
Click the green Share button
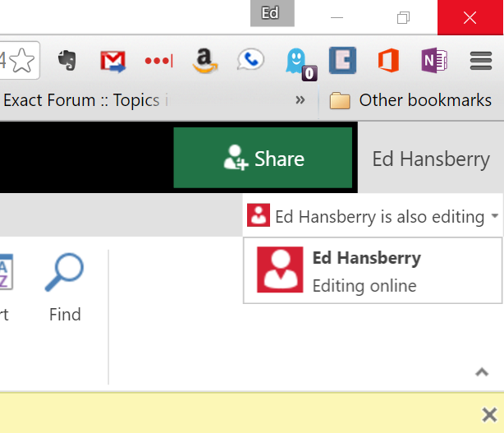coord(263,158)
